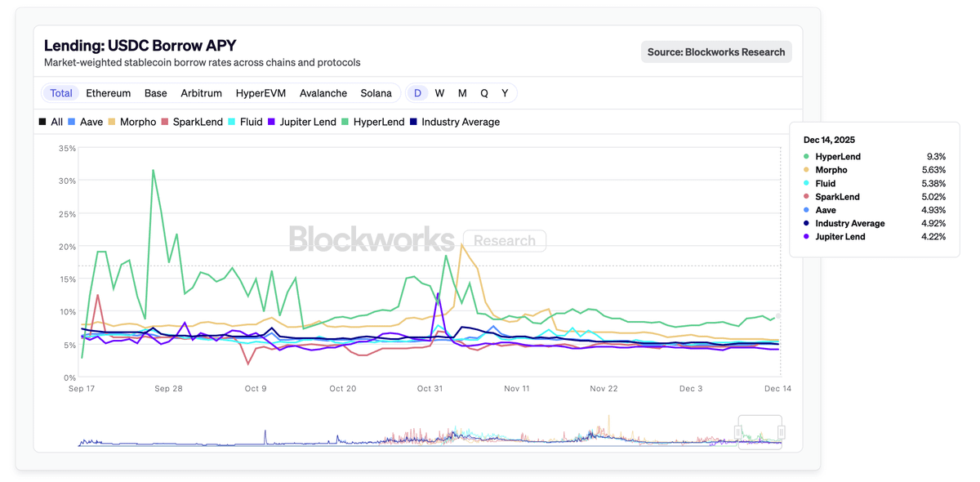
Task: Click the Dec 14 x-axis label
Action: pyautogui.click(x=777, y=389)
